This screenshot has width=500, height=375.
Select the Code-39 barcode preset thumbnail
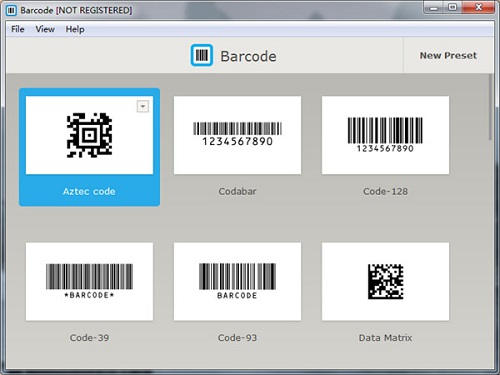(x=89, y=282)
